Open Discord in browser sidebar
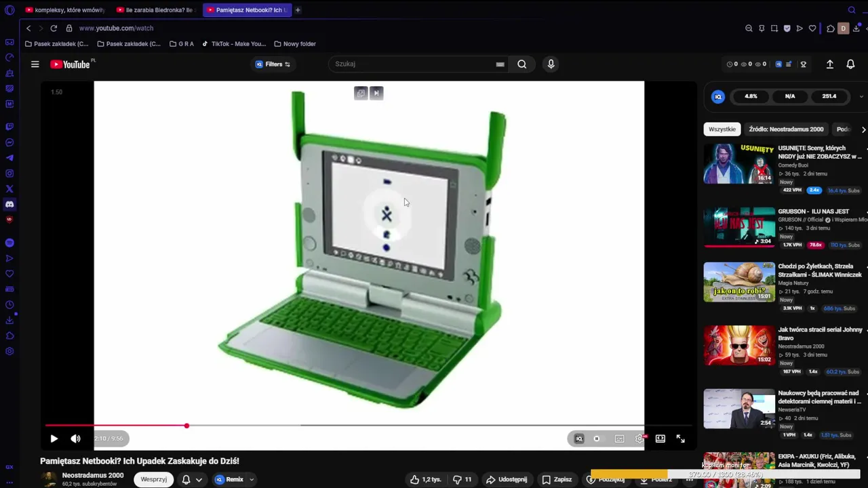Screen dimensions: 868x488 pyautogui.click(x=9, y=204)
